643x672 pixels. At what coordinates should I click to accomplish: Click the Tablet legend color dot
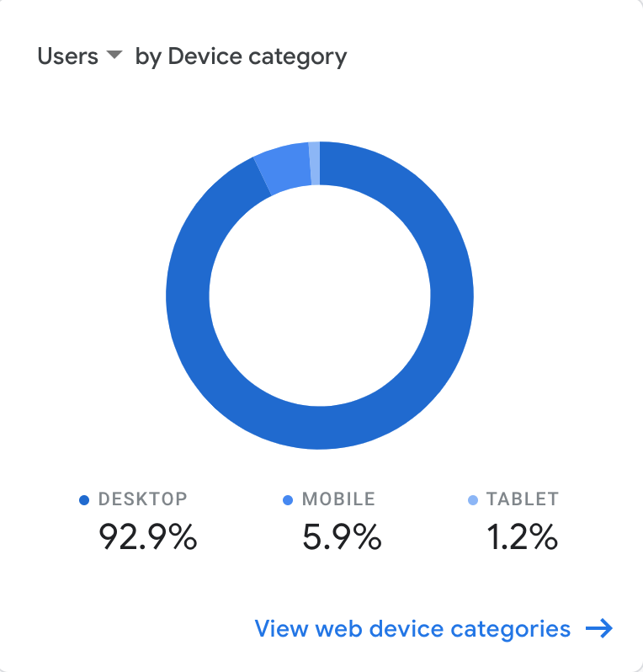click(472, 499)
